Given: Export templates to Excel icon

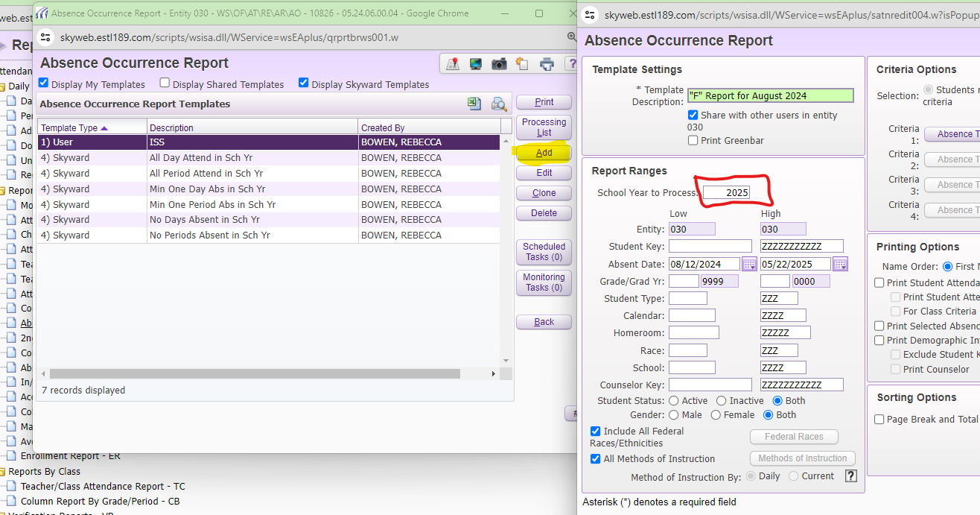Looking at the screenshot, I should pos(474,104).
